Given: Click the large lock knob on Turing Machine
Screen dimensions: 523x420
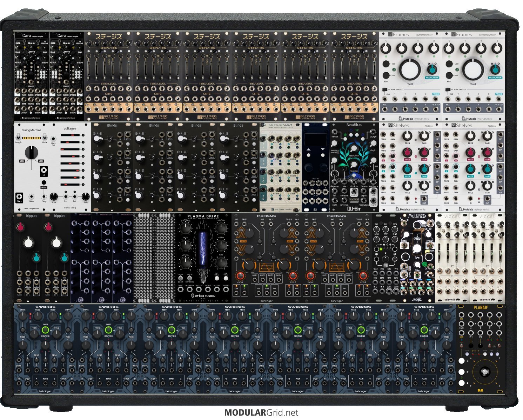Looking at the screenshot, I should [32, 152].
